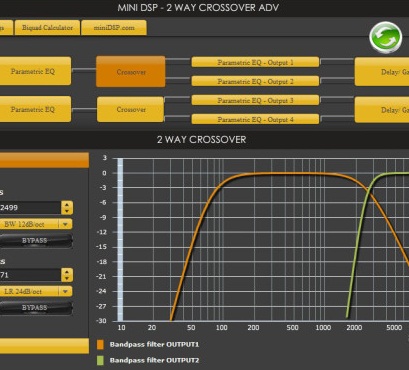Toggle BYPASS under the LR 24dB/oct filter
The width and height of the screenshot is (409, 370).
pos(35,307)
